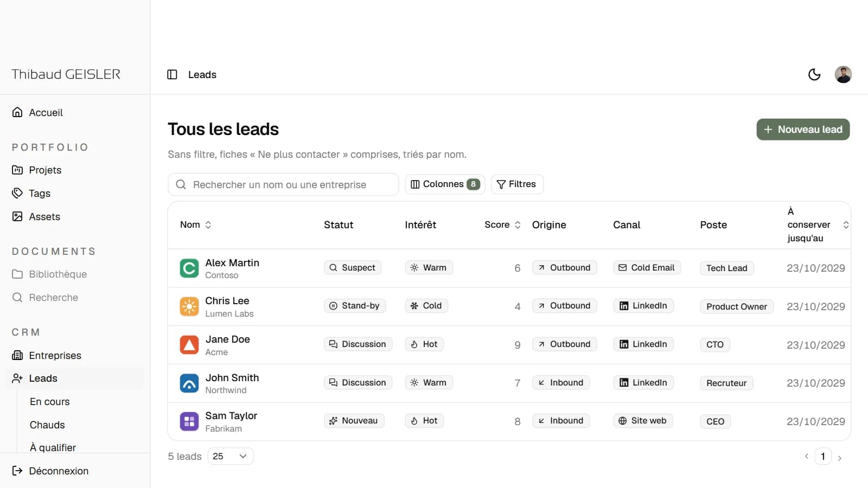Click the Recherche magnifier icon in sidebar
Image resolution: width=868 pixels, height=488 pixels.
(x=17, y=297)
